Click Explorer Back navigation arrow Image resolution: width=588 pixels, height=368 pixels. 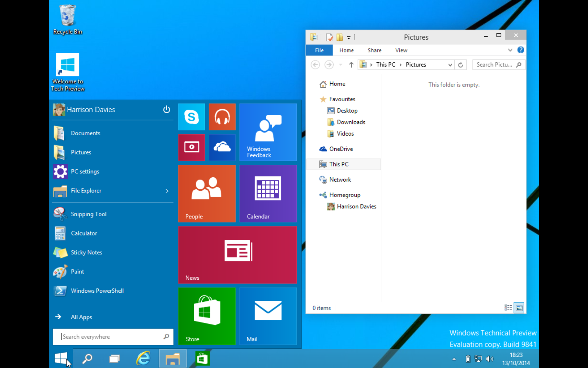[x=315, y=64]
